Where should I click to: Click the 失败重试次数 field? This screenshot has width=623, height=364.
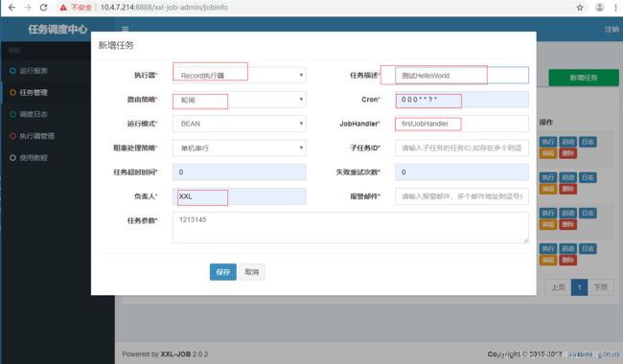462,172
